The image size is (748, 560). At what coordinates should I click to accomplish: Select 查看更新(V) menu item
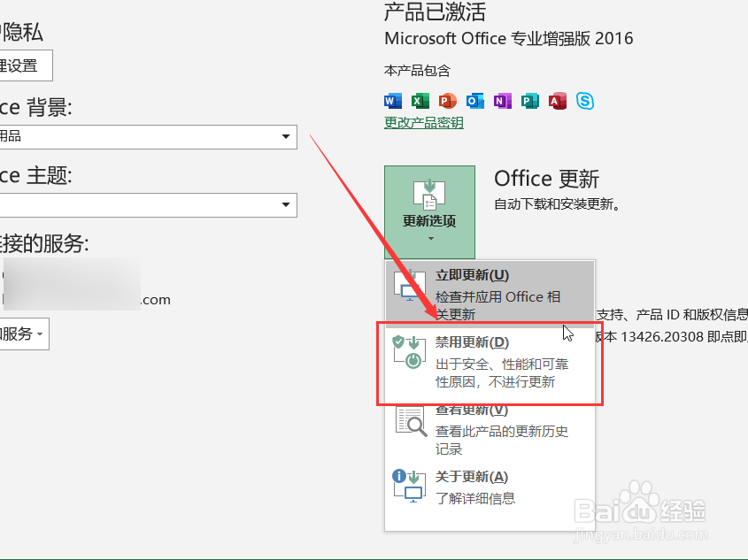click(490, 429)
